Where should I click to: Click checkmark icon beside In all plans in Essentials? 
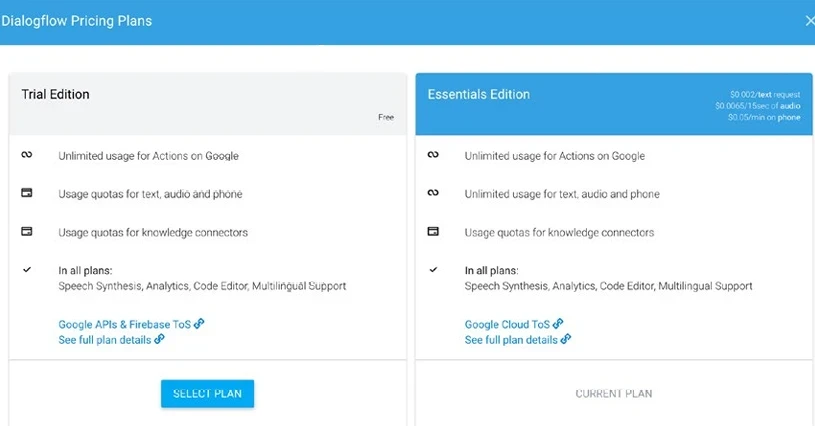(x=433, y=270)
